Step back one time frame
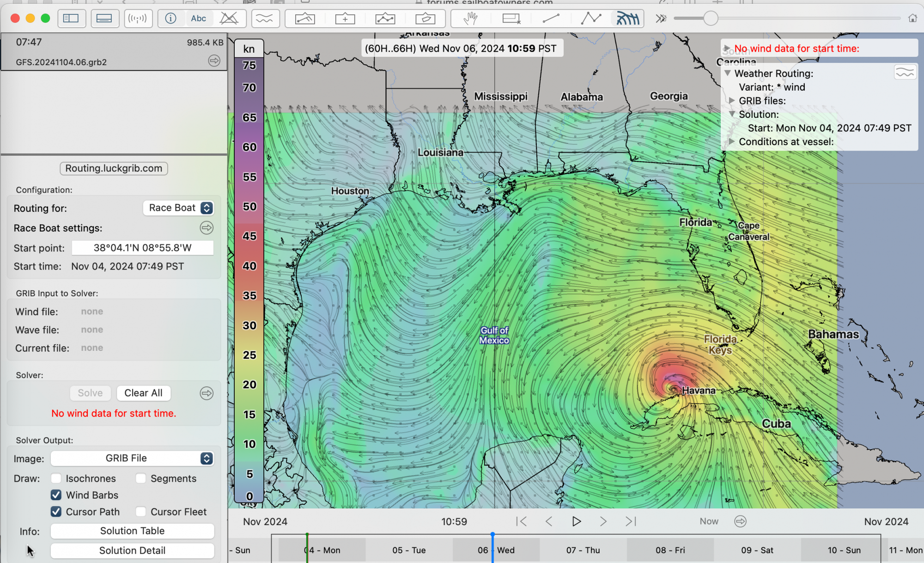924x563 pixels. [x=549, y=521]
